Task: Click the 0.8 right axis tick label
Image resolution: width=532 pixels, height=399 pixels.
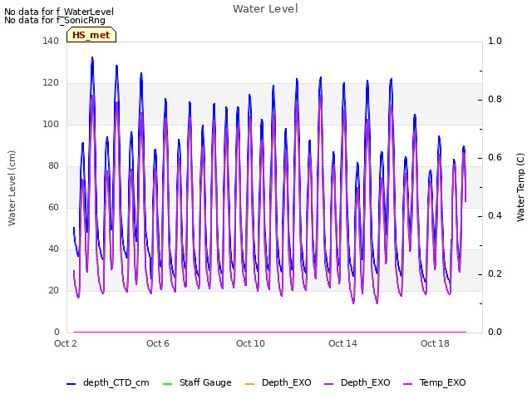Action: (x=495, y=100)
